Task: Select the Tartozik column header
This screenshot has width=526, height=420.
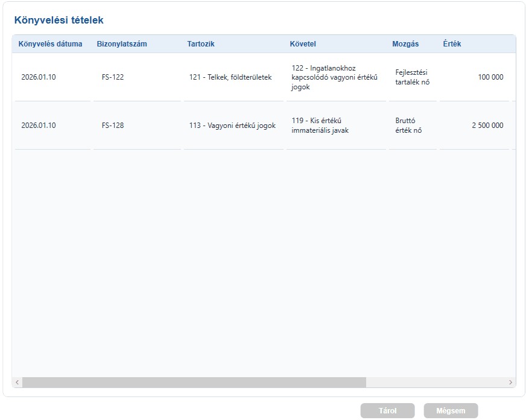Action: 201,44
